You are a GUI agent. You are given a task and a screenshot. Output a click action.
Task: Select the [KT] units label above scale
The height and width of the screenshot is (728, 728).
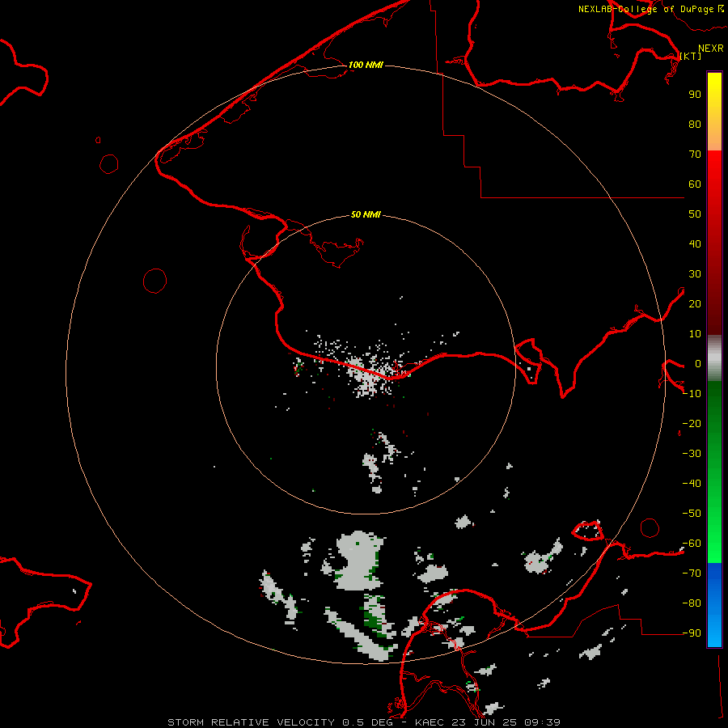click(x=691, y=56)
